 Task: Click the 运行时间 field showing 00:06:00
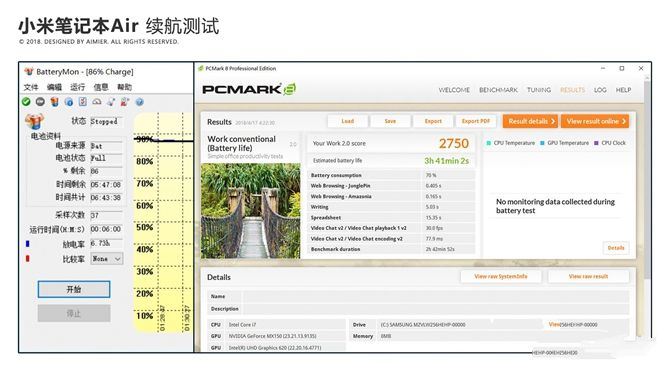click(x=106, y=229)
